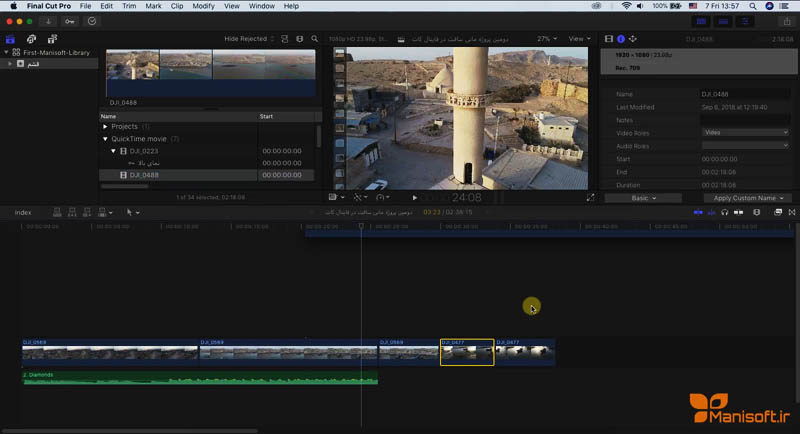Viewport: 800px width, 434px height.
Task: Click the DJI_0488 filmstrip thumbnail in browser
Action: [210, 72]
